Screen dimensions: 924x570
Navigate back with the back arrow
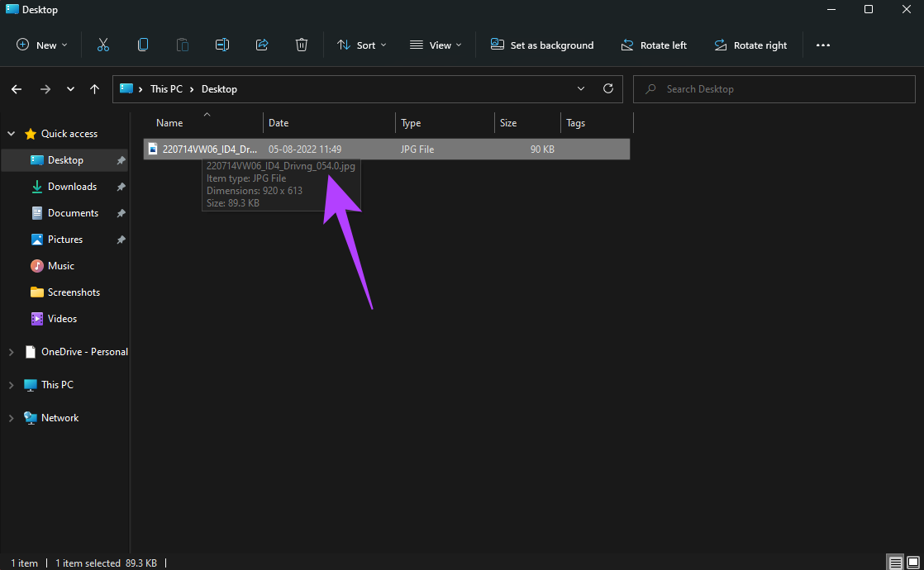pos(17,89)
